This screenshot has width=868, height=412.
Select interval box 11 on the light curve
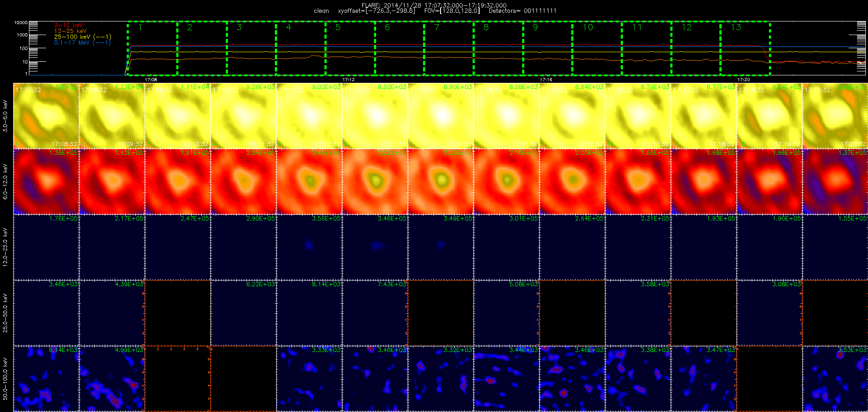[x=647, y=48]
